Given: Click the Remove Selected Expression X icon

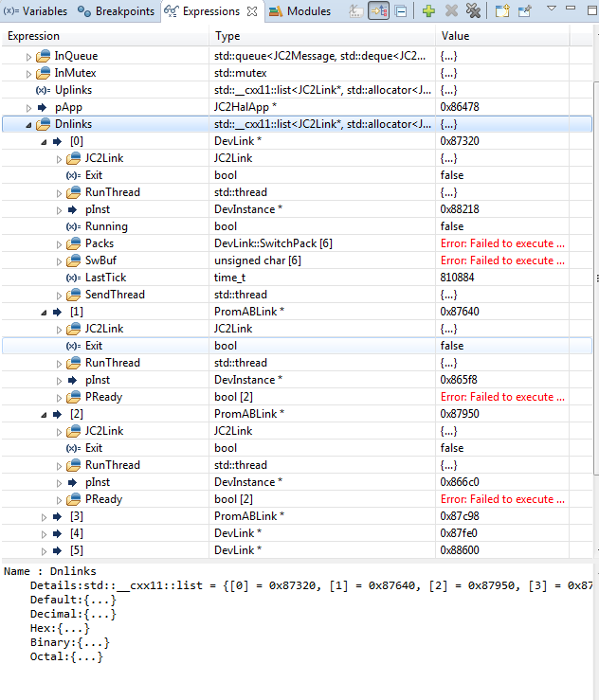Looking at the screenshot, I should 451,10.
